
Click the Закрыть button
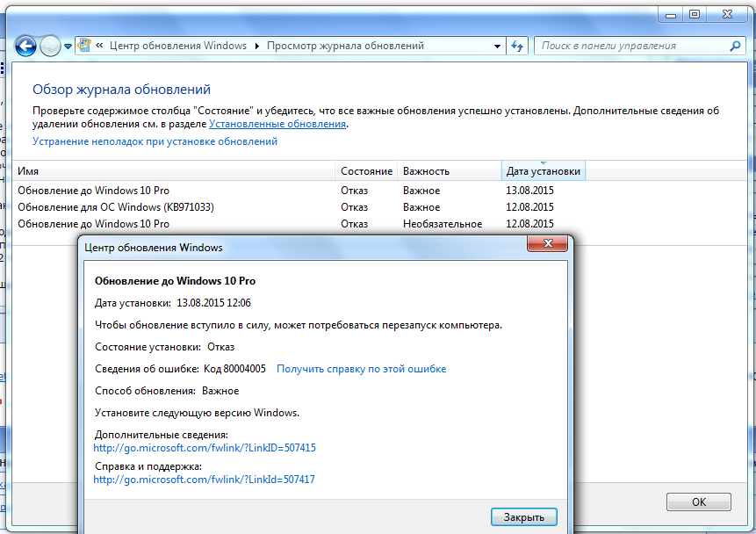point(524,517)
